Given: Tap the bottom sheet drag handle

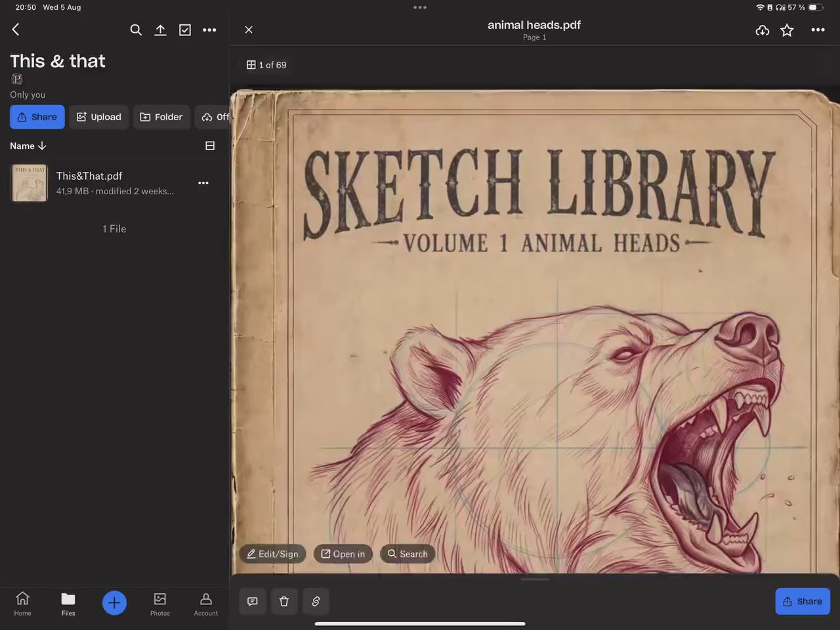Looking at the screenshot, I should [x=535, y=579].
